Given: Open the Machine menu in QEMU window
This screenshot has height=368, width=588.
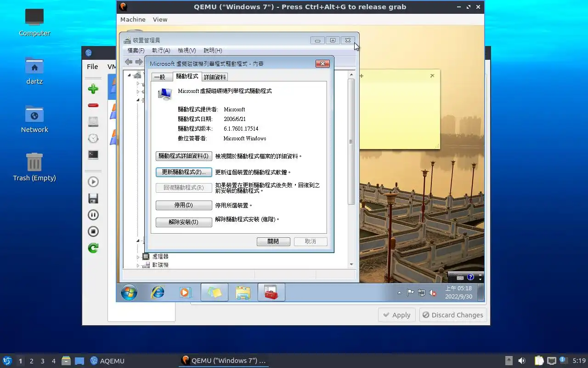Looking at the screenshot, I should pyautogui.click(x=133, y=19).
